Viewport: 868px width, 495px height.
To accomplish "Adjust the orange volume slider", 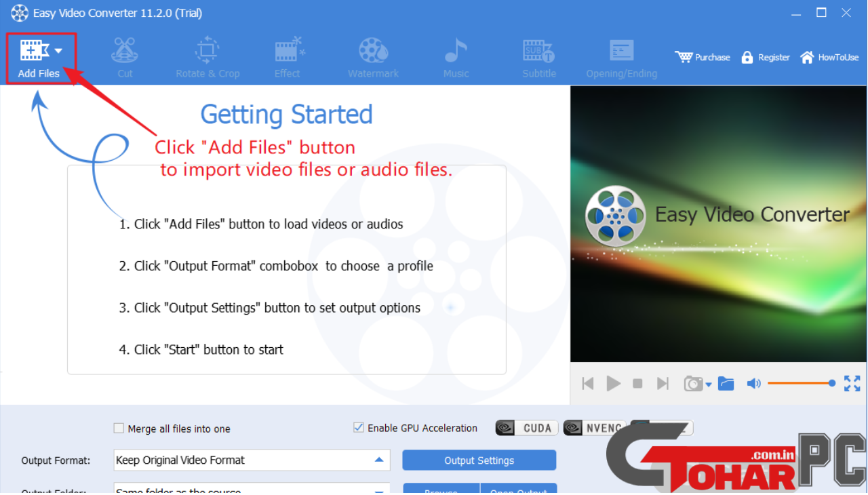I will 802,384.
